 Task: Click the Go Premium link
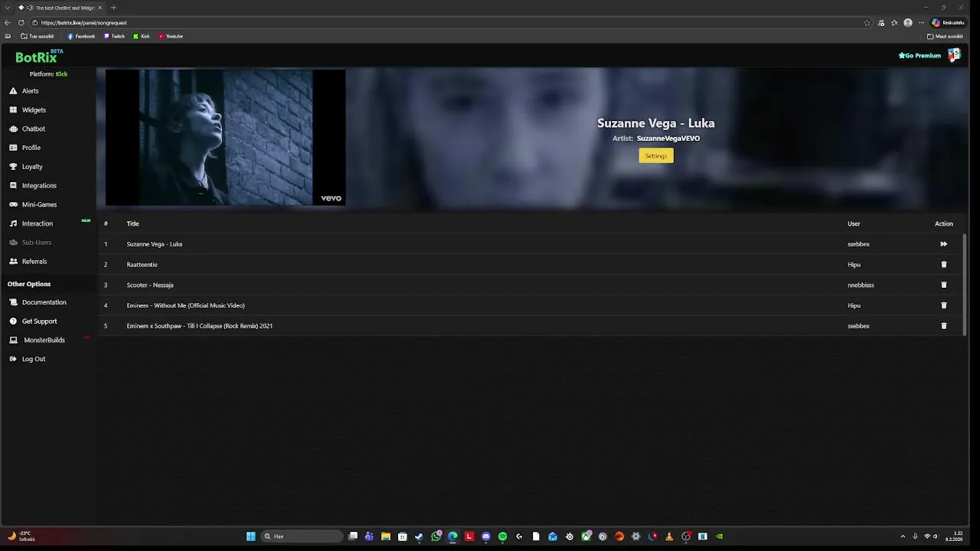pos(920,56)
